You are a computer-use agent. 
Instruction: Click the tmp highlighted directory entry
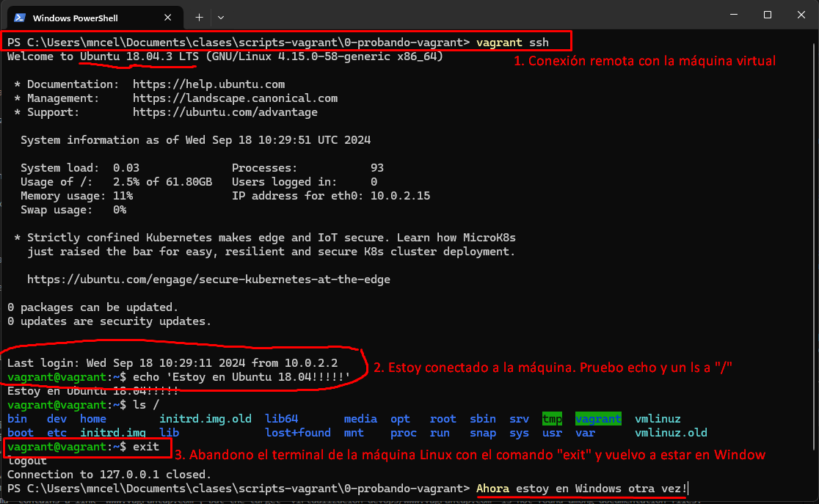552,418
